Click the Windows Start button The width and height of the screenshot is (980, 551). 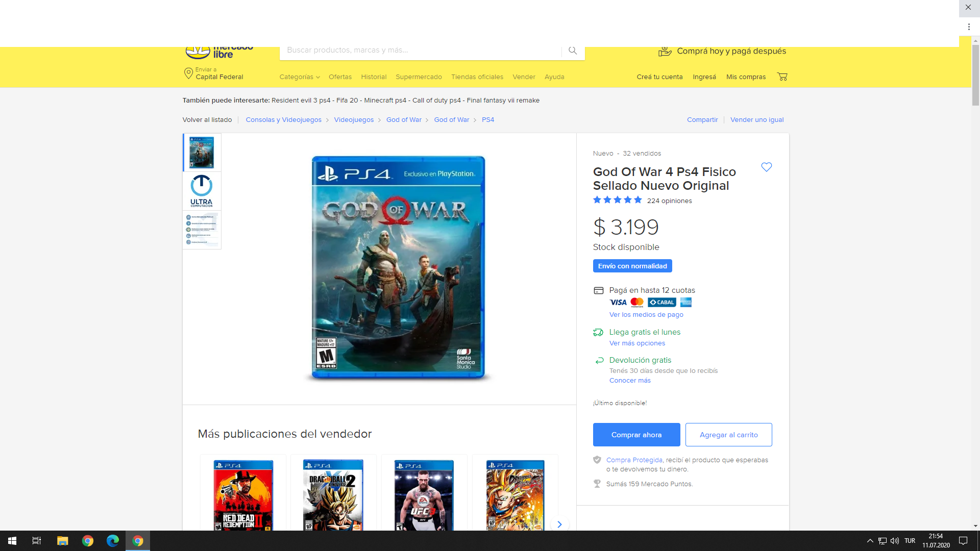click(x=12, y=541)
